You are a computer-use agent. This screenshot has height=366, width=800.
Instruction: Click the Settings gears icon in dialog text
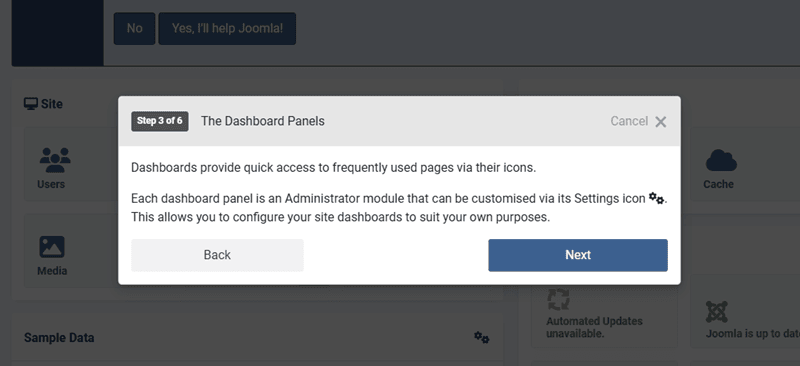point(656,198)
